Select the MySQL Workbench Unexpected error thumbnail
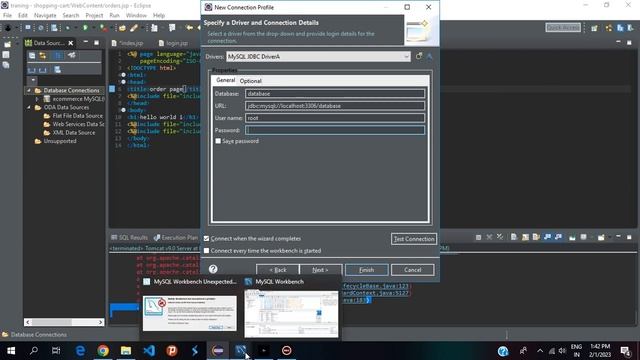Screen dimensions: 640x360 (x=189, y=313)
